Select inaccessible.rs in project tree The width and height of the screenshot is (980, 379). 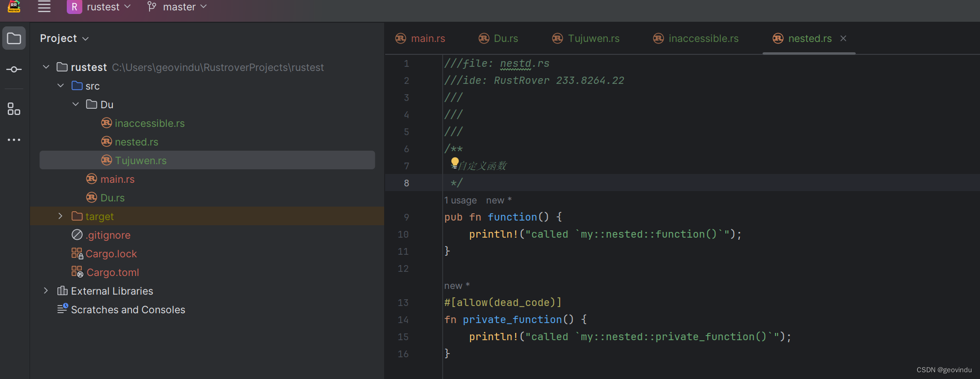pos(150,123)
